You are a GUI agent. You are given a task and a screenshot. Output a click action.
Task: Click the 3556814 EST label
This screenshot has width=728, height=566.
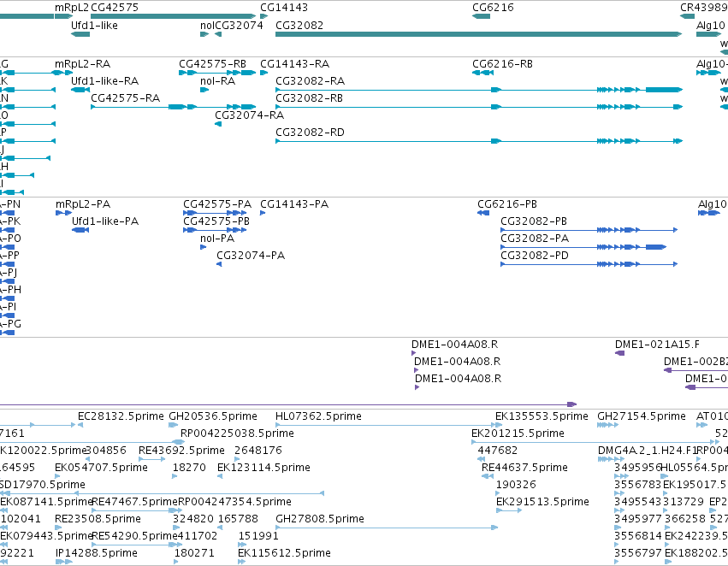tap(638, 536)
